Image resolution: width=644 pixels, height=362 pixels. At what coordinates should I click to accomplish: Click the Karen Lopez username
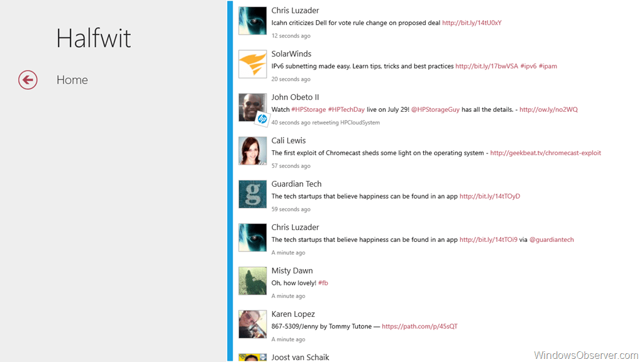(293, 314)
